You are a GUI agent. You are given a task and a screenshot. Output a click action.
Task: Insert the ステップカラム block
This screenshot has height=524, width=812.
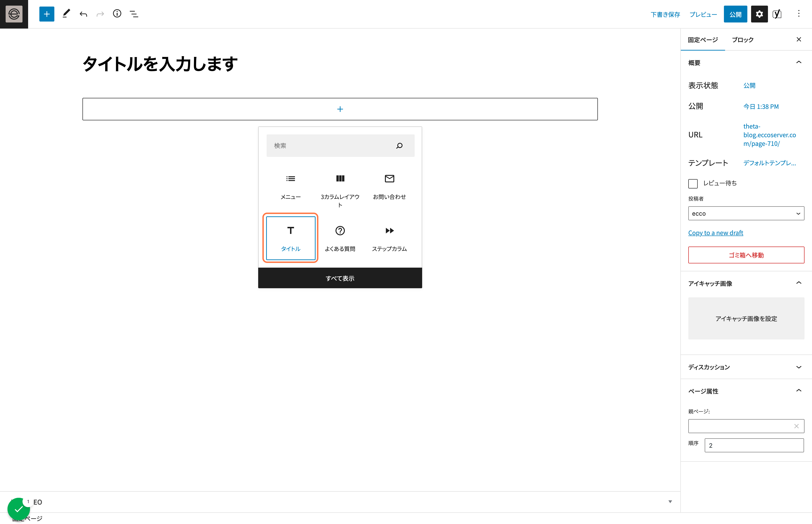click(390, 238)
